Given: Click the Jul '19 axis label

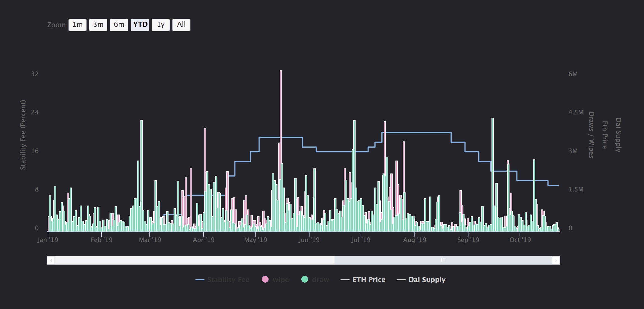Looking at the screenshot, I should click(x=361, y=240).
